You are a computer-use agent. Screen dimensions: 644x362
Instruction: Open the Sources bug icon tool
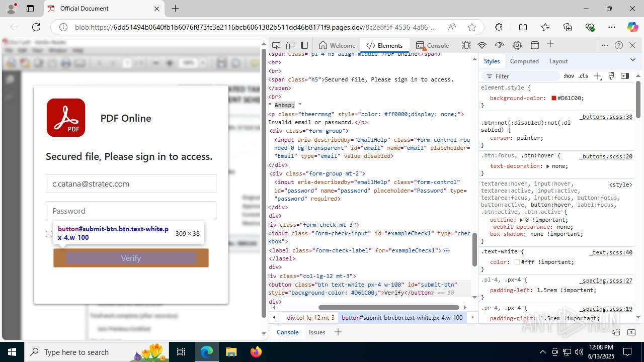[x=466, y=45]
